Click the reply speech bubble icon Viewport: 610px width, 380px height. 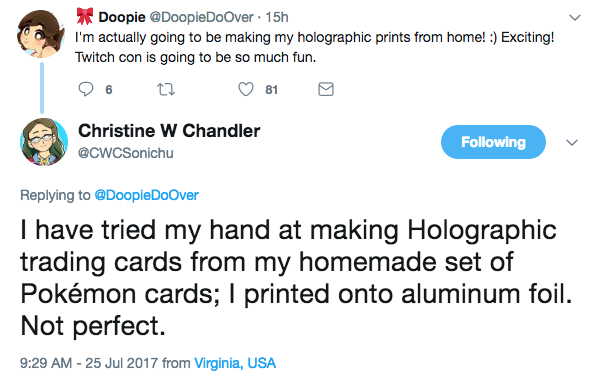tap(86, 89)
